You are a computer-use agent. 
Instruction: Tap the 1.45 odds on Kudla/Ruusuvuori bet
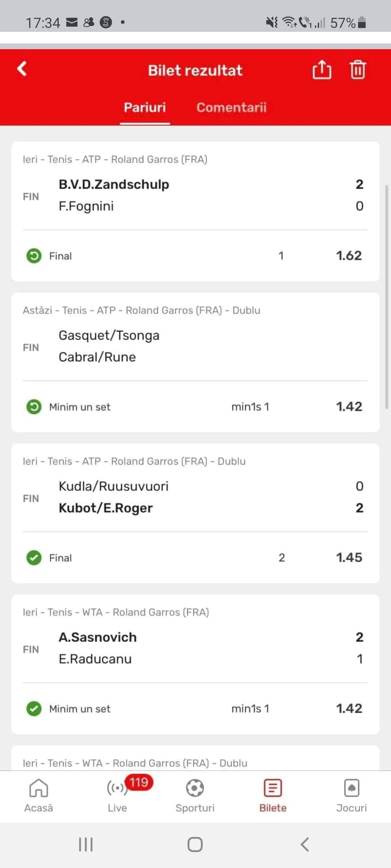[x=349, y=557]
